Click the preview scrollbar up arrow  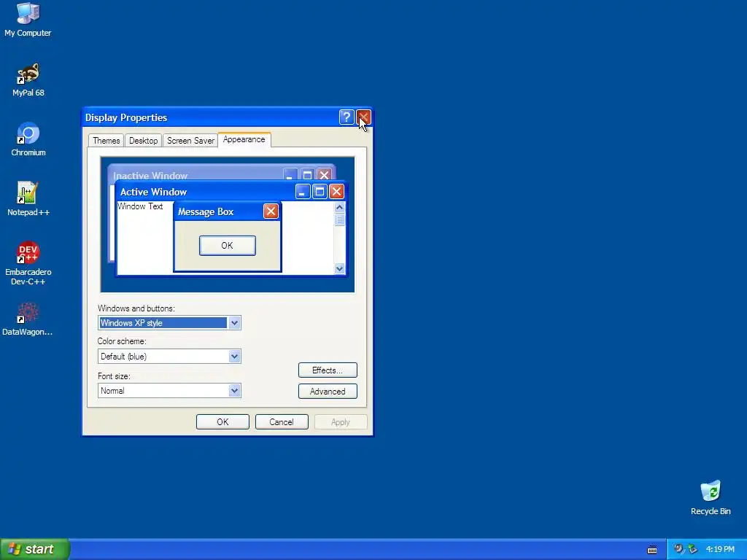pos(340,207)
